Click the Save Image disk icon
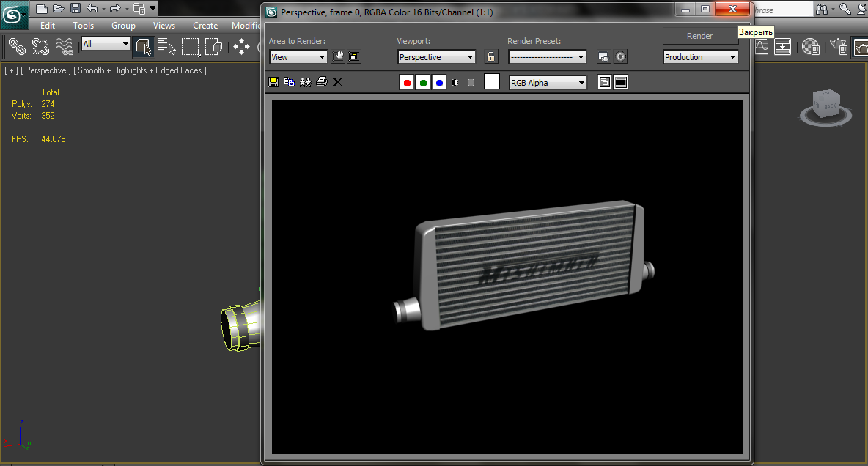 tap(273, 83)
